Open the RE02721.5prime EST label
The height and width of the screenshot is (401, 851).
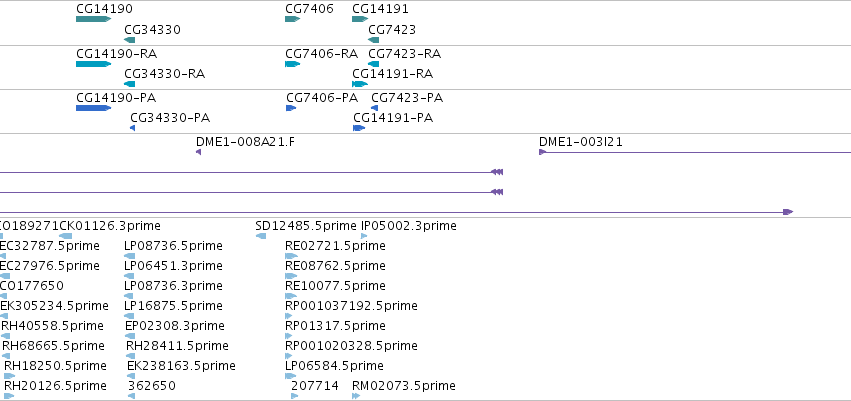pos(335,246)
